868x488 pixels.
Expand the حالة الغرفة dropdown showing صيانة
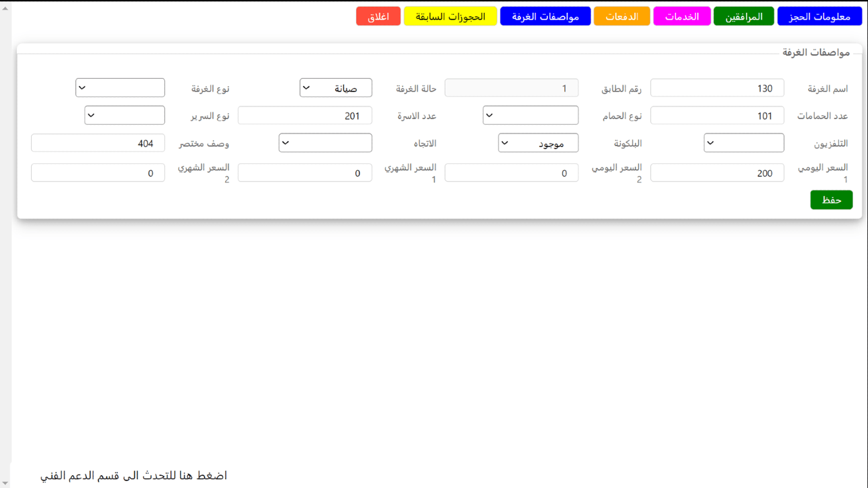coord(336,88)
